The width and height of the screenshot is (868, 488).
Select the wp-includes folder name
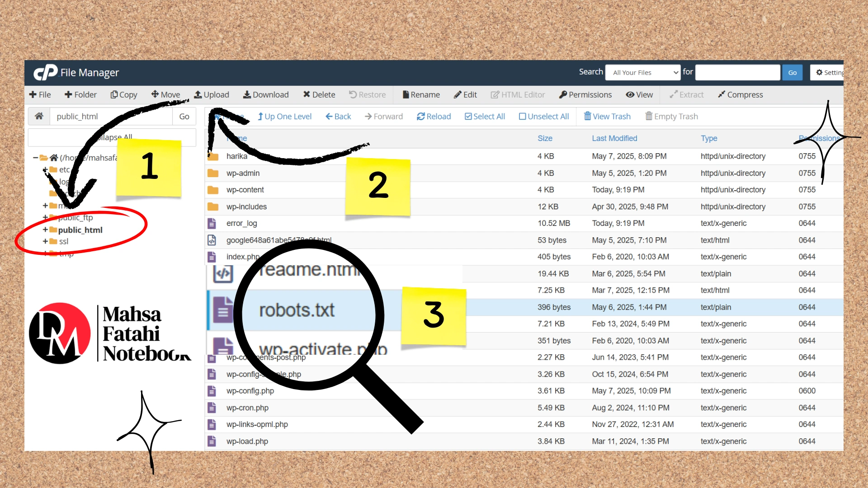click(246, 206)
